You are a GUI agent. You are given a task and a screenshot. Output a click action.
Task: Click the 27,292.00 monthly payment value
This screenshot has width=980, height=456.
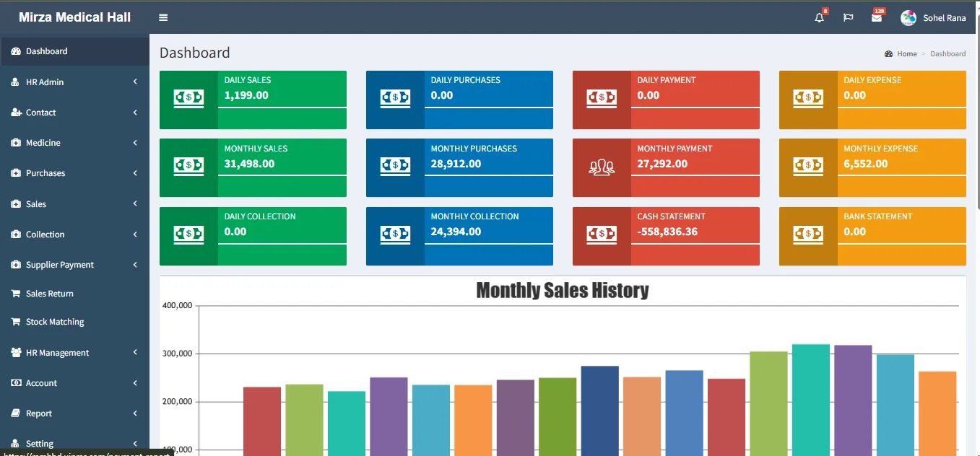pyautogui.click(x=662, y=164)
